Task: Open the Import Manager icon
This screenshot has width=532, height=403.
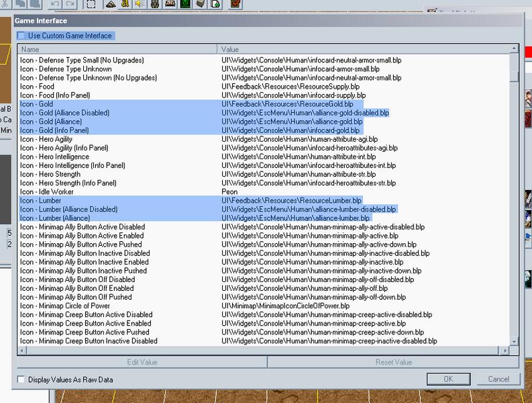Action: [x=216, y=5]
